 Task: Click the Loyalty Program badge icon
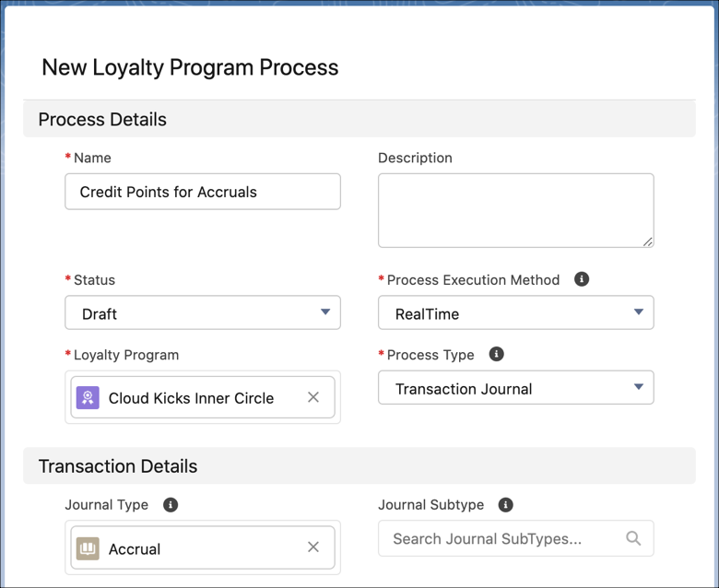88,397
